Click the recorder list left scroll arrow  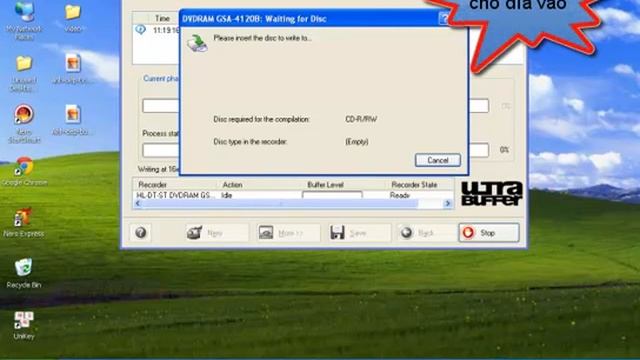tap(138, 203)
